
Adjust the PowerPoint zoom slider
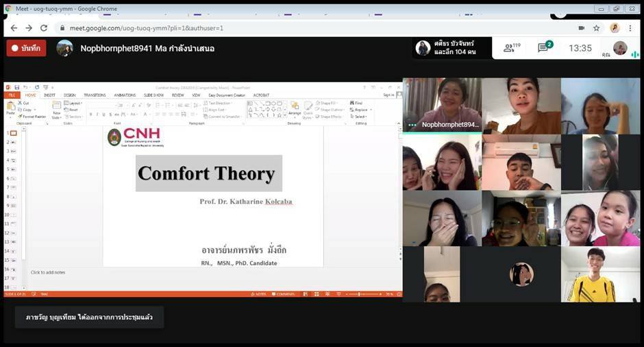[360, 294]
